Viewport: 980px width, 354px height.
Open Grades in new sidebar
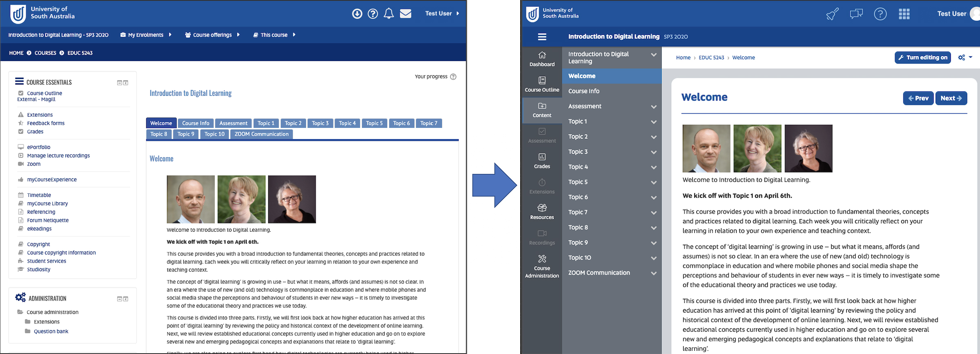[x=542, y=161]
